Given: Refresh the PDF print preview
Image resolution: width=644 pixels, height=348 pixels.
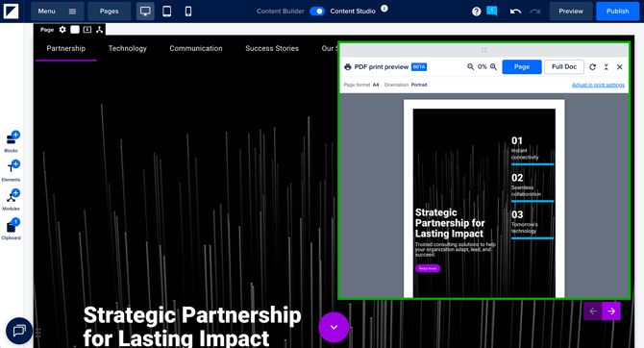Looking at the screenshot, I should 592,66.
